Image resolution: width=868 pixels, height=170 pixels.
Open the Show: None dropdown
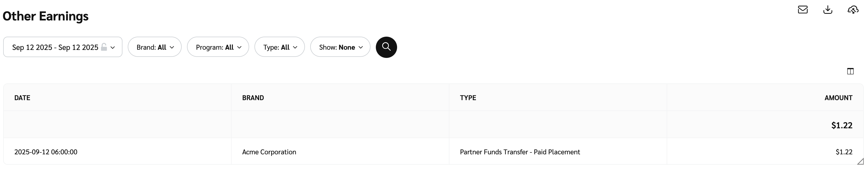[x=340, y=47]
